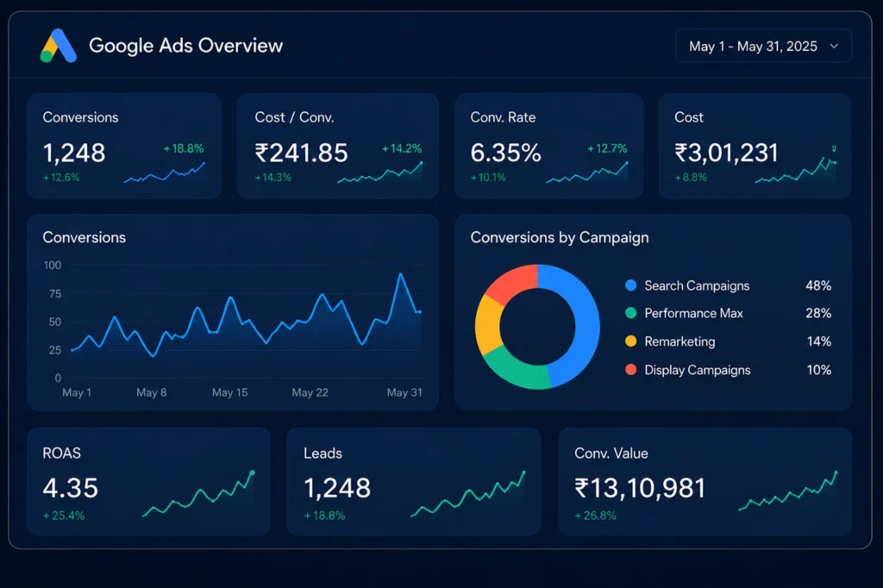This screenshot has height=588, width=883.
Task: Click the +14.2% badge in Cost / Conv. card
Action: (402, 148)
